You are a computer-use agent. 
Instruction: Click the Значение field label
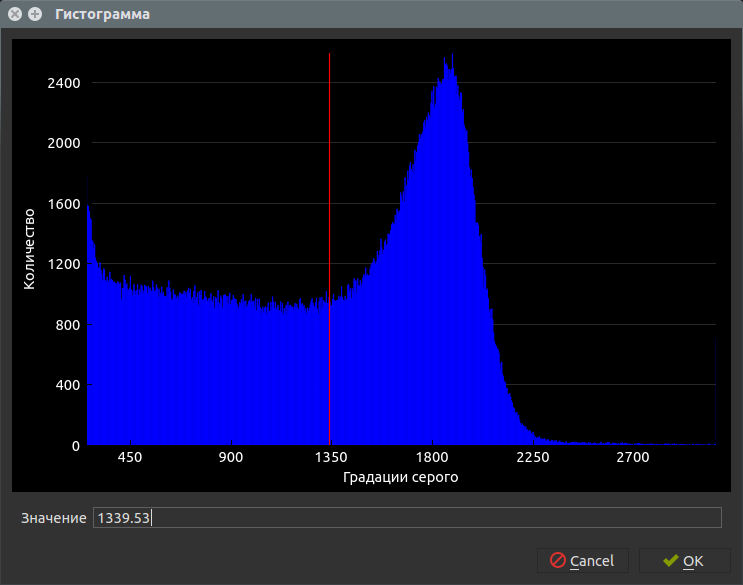53,518
